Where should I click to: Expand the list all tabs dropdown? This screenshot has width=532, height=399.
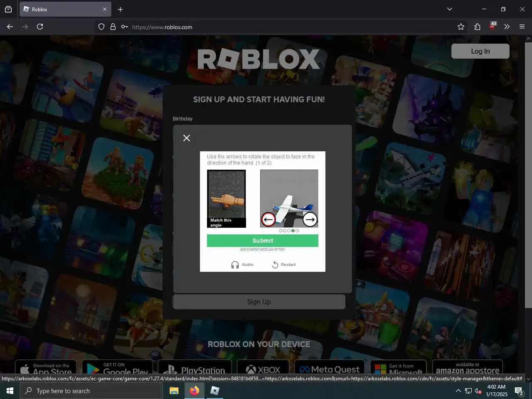click(x=450, y=9)
